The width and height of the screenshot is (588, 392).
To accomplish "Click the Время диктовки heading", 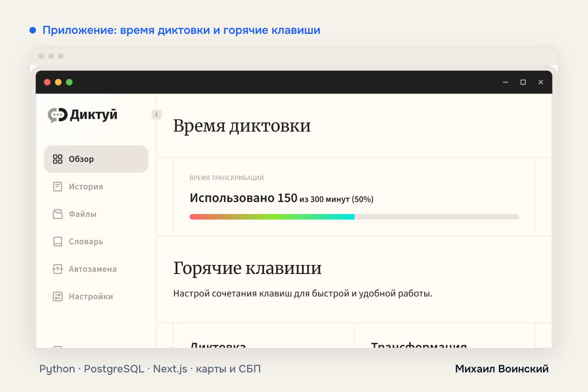I will [x=242, y=126].
